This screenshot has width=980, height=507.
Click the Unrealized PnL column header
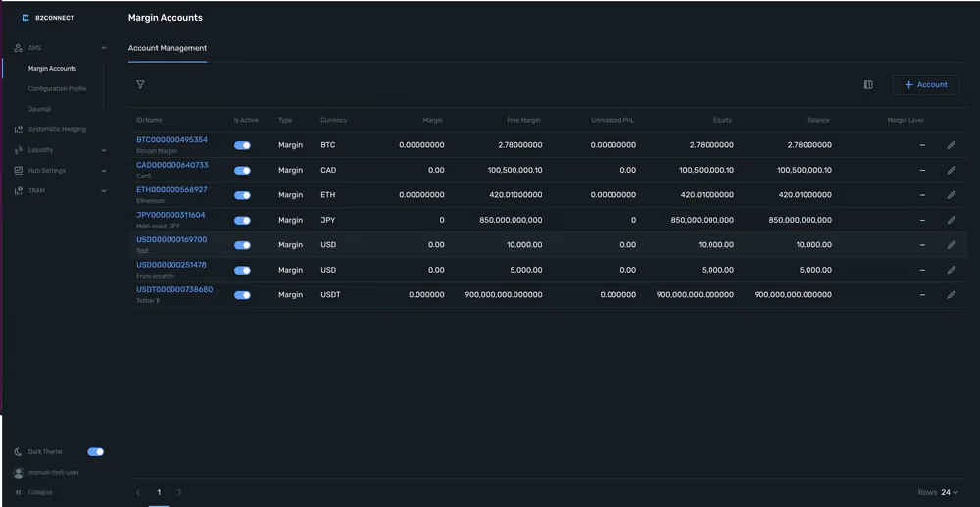(612, 120)
